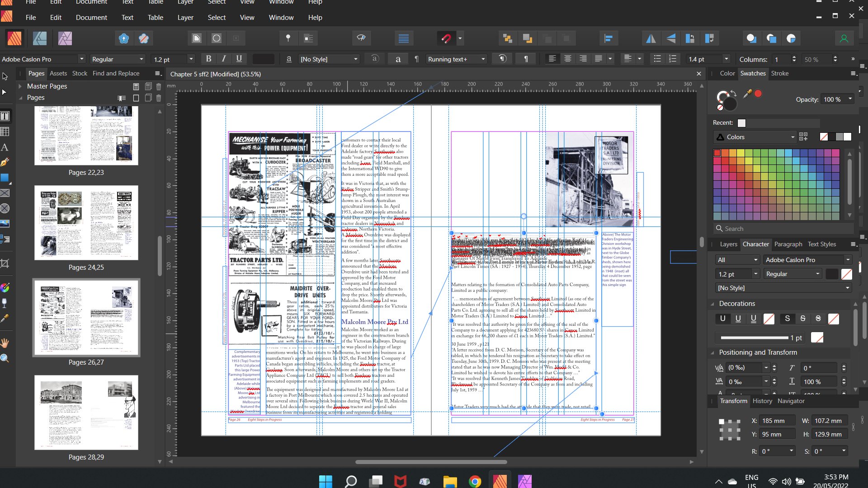Click the X position field 185 mm

(778, 421)
